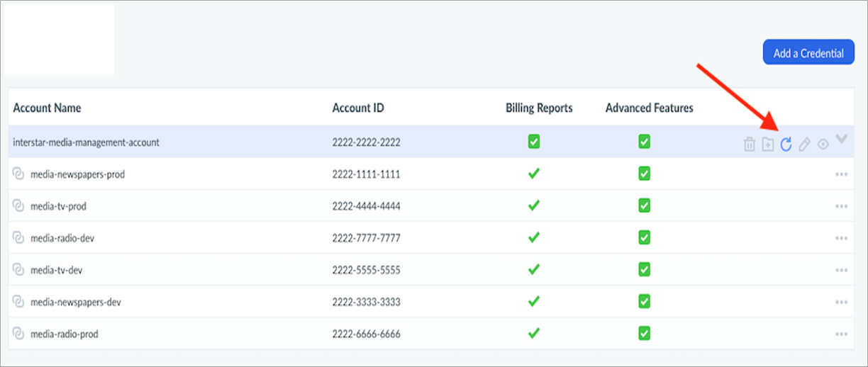The width and height of the screenshot is (868, 367).
Task: Click linked-account icon beside media-newspapers-dev
Action: click(18, 302)
